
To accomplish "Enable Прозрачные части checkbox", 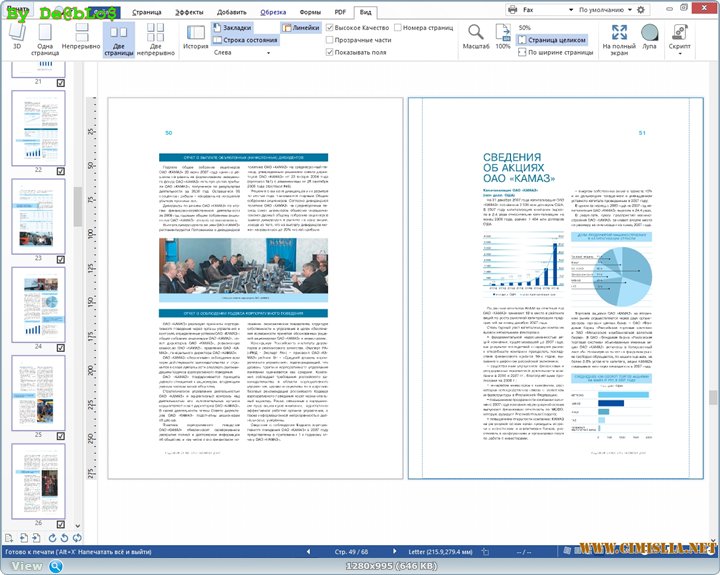I will tap(331, 40).
